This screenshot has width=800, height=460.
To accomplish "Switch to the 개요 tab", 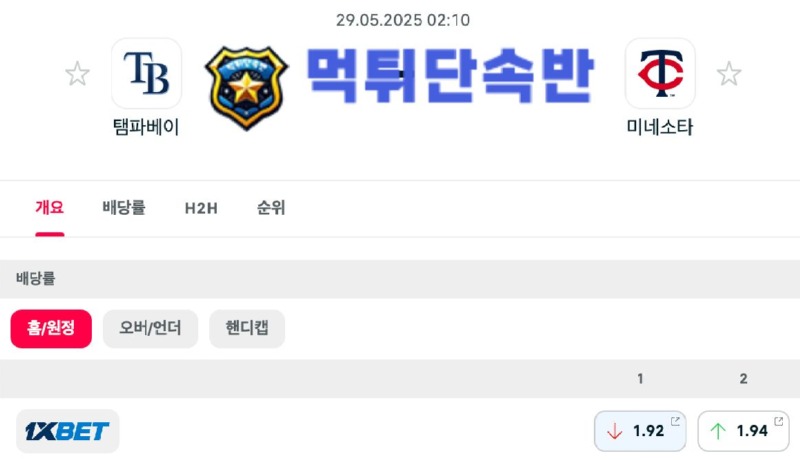I will point(49,208).
